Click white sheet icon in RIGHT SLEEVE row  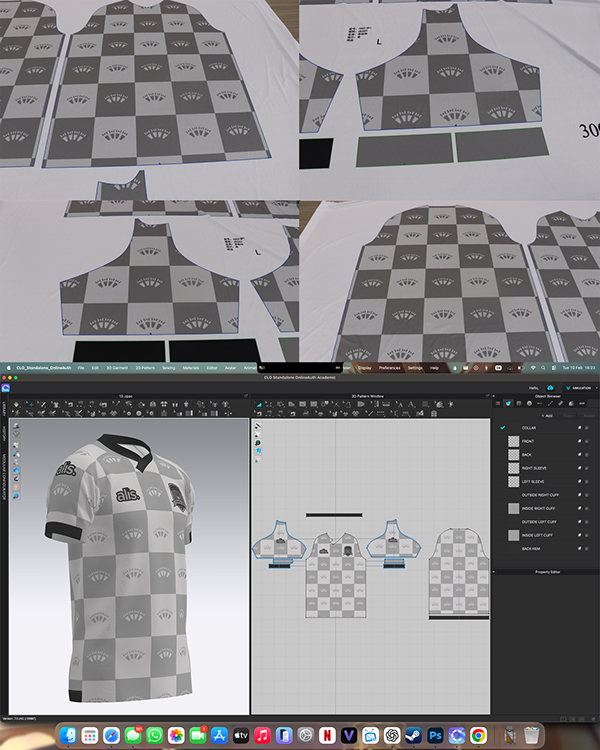coord(579,468)
